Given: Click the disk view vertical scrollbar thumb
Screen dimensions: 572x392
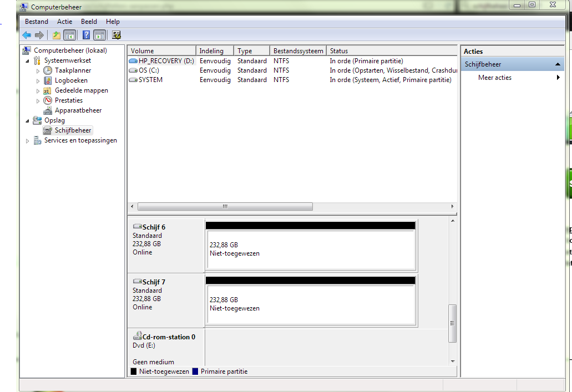Looking at the screenshot, I should click(452, 323).
